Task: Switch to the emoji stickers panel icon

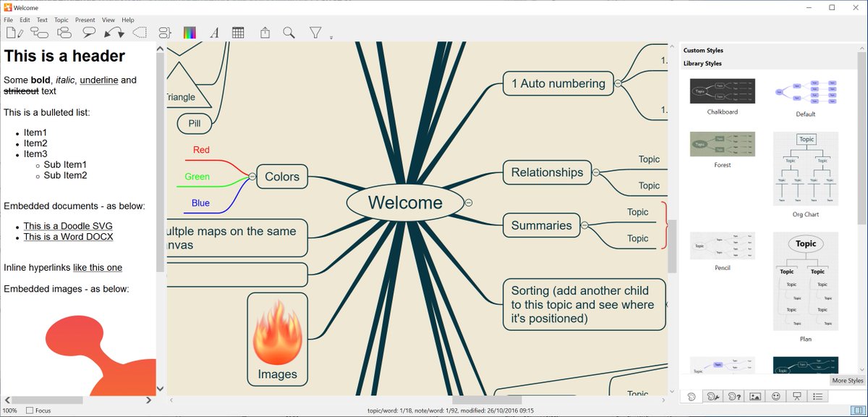Action: point(775,397)
